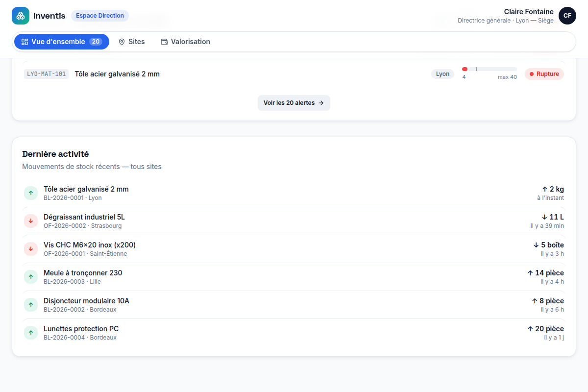Click the CF user avatar
The width and height of the screenshot is (588, 392).
pos(567,16)
